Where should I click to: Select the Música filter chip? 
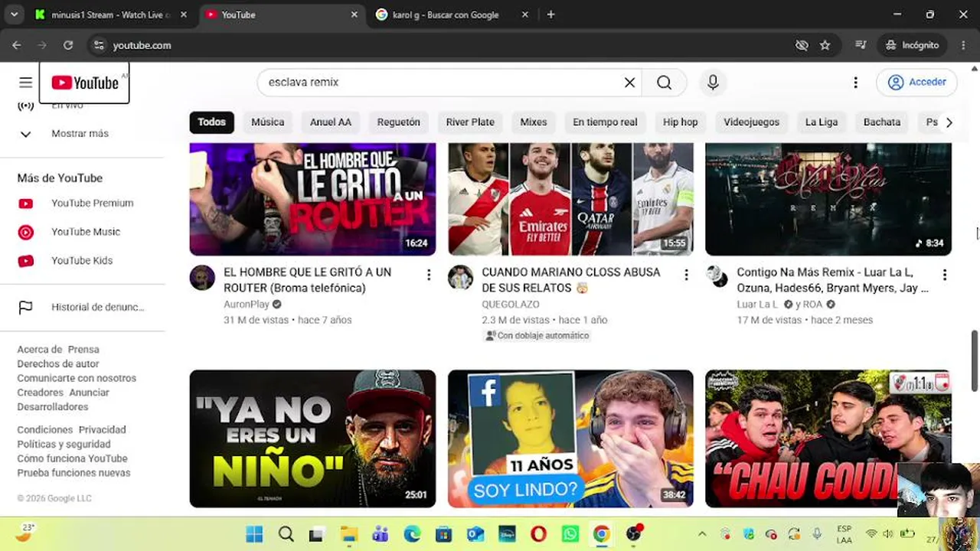pyautogui.click(x=268, y=122)
